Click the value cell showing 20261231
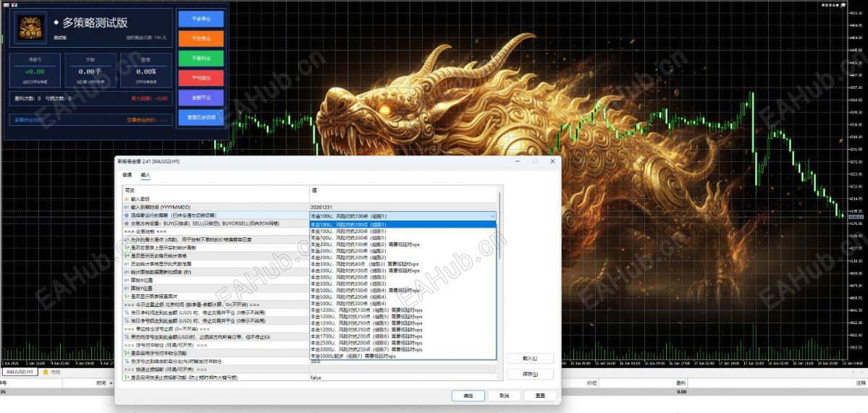Viewport: 868px width, 413px height. pyautogui.click(x=403, y=208)
